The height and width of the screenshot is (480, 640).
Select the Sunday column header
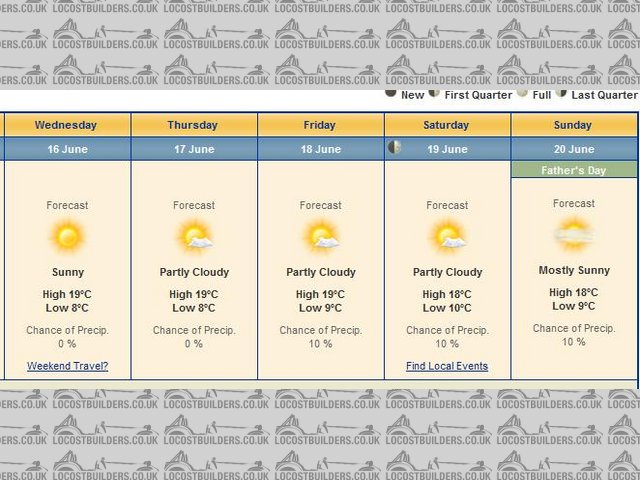(x=573, y=125)
